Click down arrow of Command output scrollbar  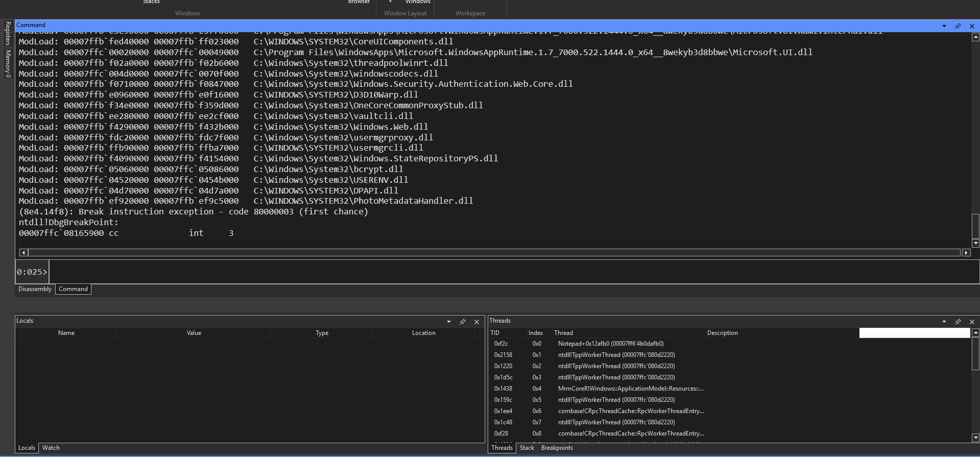pos(975,243)
